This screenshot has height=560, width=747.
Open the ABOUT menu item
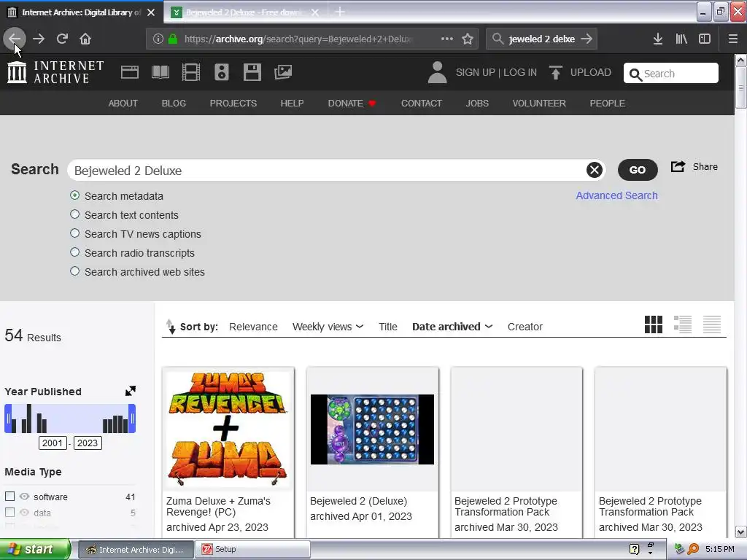(123, 104)
